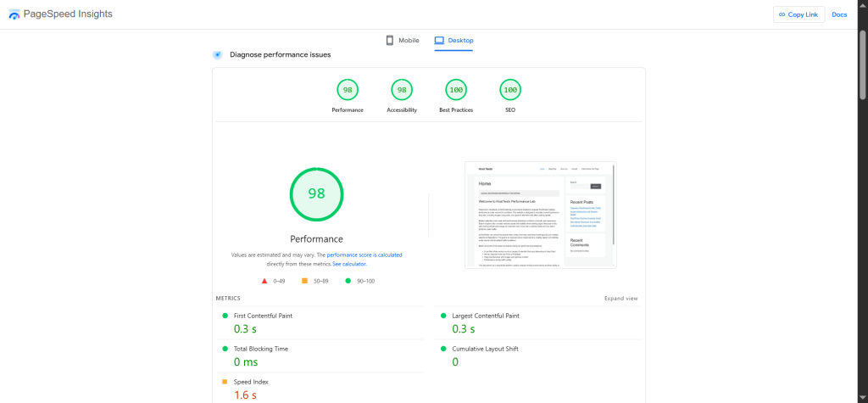The height and width of the screenshot is (403, 868).
Task: Click the Accessibility score gauge 98
Action: (x=402, y=90)
